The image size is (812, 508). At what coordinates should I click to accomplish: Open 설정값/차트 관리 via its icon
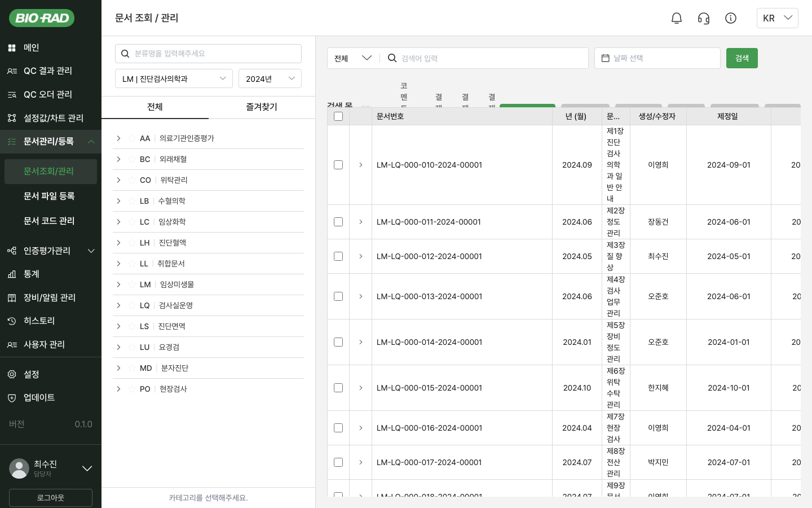[12, 119]
